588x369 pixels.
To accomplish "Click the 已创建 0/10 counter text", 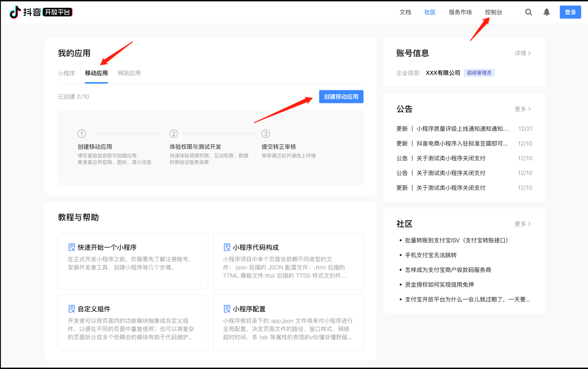I will pyautogui.click(x=73, y=97).
